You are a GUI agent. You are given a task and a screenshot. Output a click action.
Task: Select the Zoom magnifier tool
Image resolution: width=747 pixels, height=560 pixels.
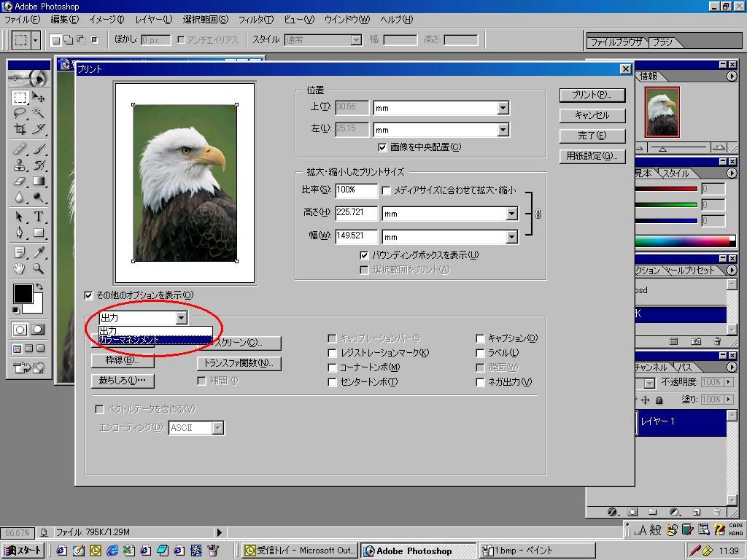39,268
